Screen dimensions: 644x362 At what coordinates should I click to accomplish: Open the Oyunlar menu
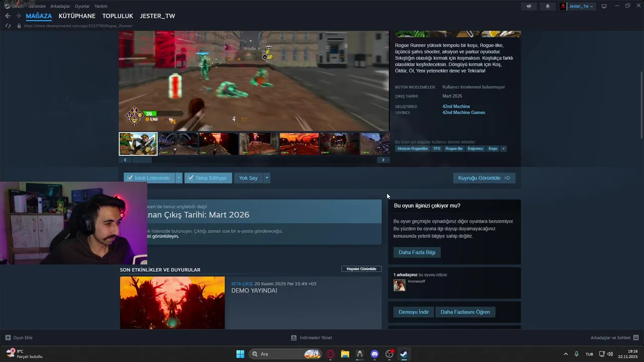(82, 6)
